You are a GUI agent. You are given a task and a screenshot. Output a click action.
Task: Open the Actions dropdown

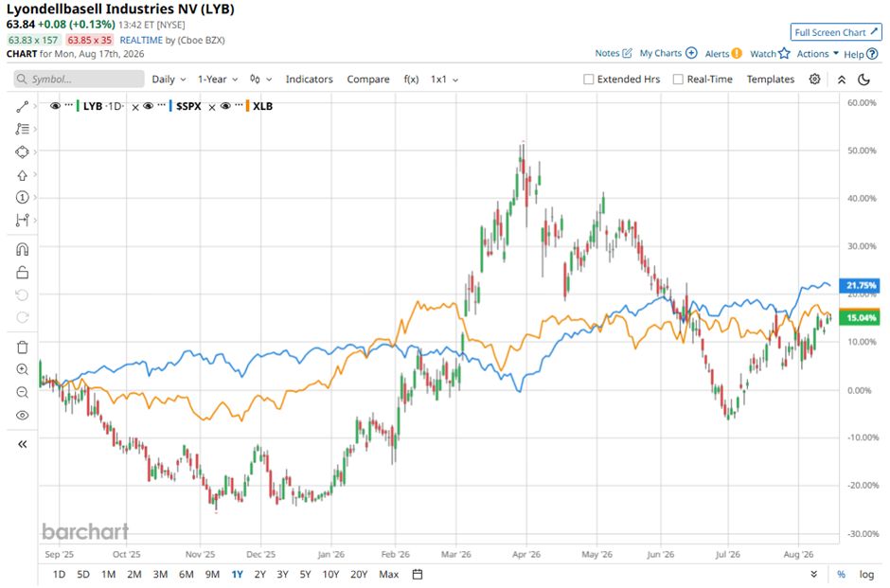817,53
